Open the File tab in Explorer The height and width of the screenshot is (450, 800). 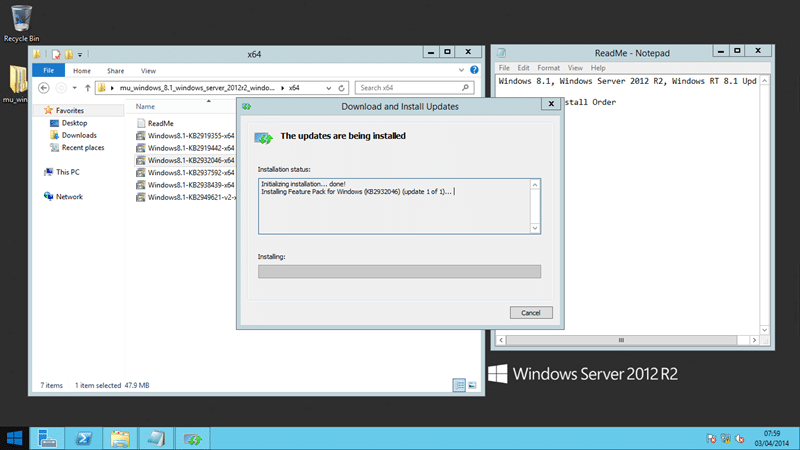click(48, 70)
